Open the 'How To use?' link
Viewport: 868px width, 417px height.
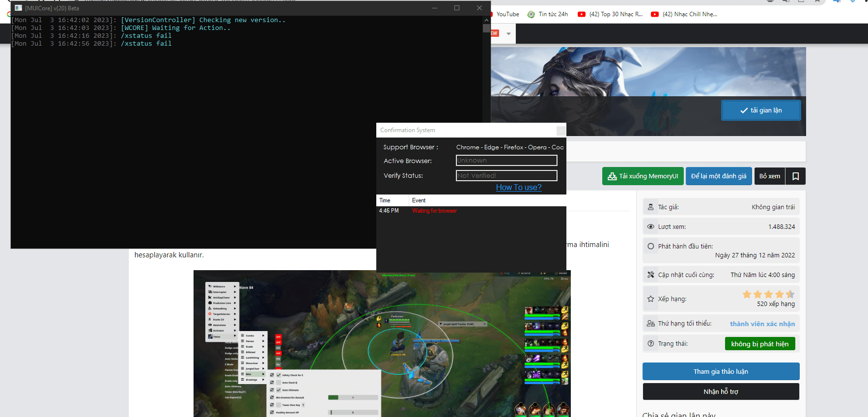519,187
